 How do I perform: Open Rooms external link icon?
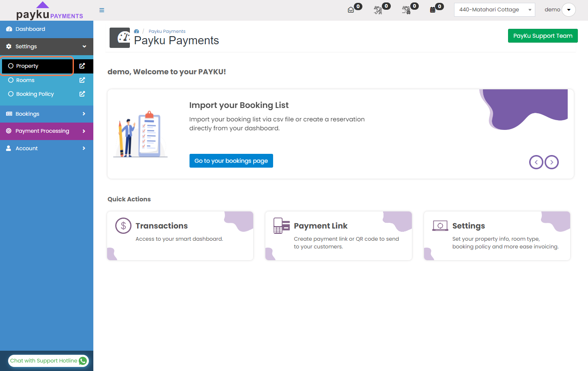tap(82, 80)
